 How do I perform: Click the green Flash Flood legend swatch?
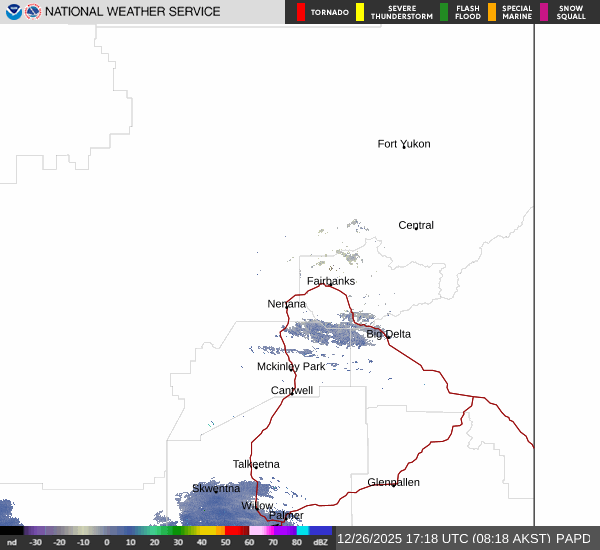[x=444, y=12]
